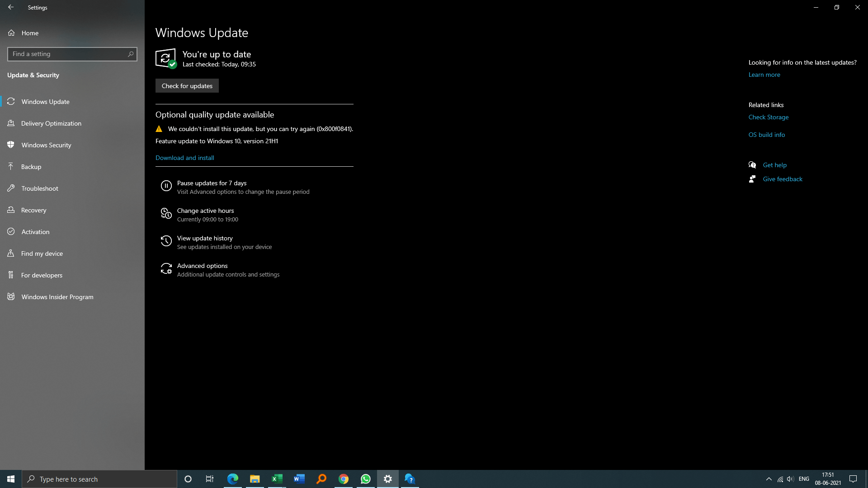Open the notification center icon
The image size is (868, 488).
tap(853, 479)
